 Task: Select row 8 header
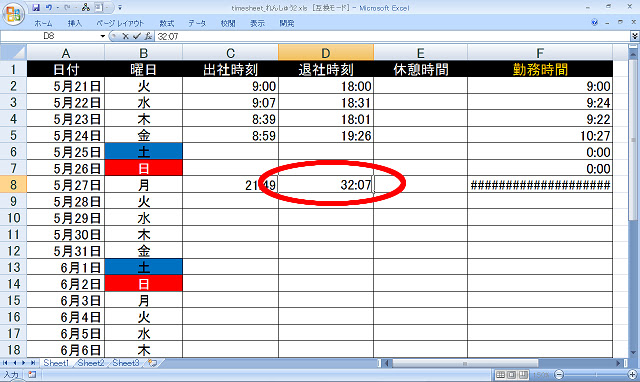click(13, 184)
